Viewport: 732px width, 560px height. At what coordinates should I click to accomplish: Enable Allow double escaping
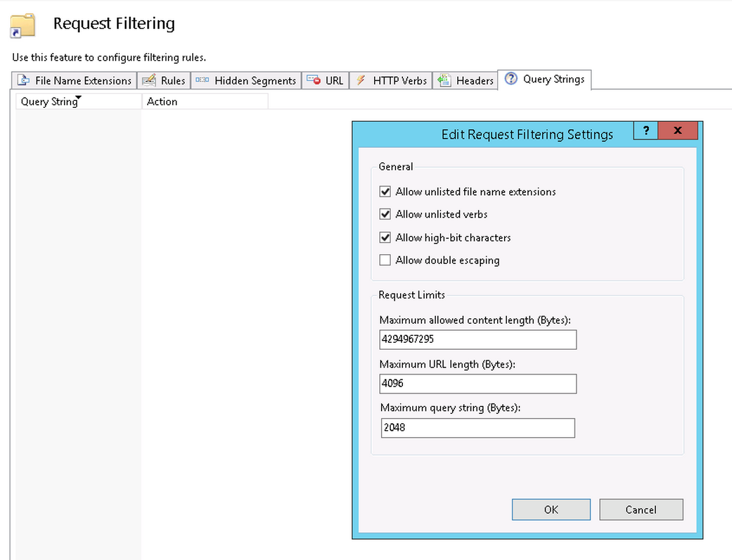(x=385, y=260)
